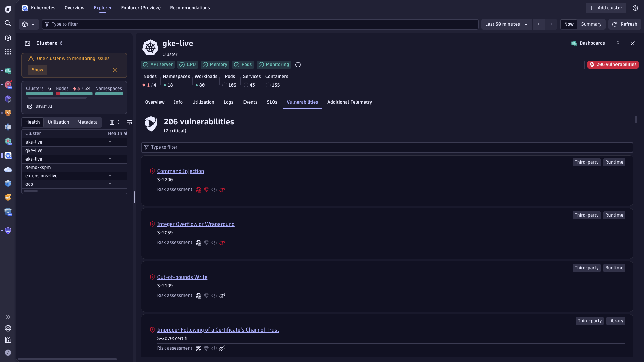
Task: Open the apps grid launcher icon
Action: click(x=8, y=52)
